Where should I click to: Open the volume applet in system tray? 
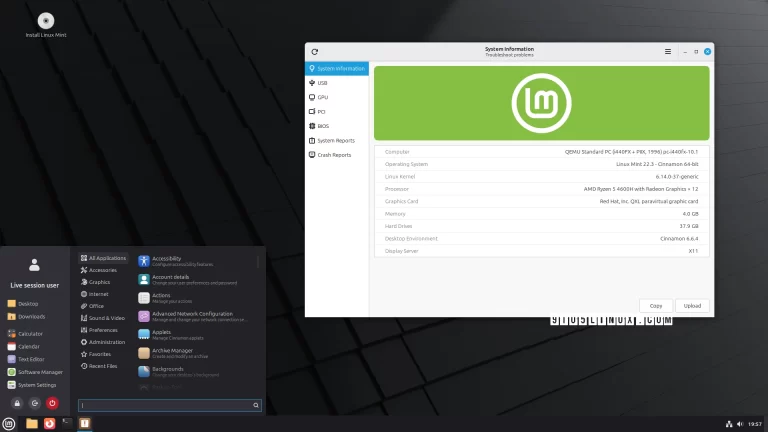tap(741, 424)
